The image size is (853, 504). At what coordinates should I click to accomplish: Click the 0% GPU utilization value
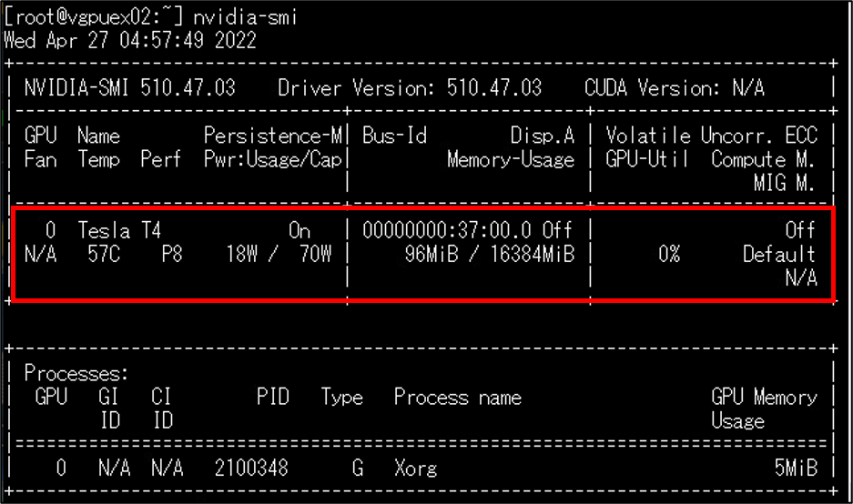(x=669, y=255)
